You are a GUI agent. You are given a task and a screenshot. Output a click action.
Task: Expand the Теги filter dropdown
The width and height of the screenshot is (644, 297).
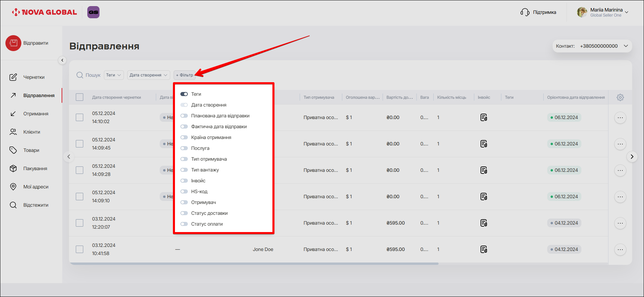click(x=114, y=75)
